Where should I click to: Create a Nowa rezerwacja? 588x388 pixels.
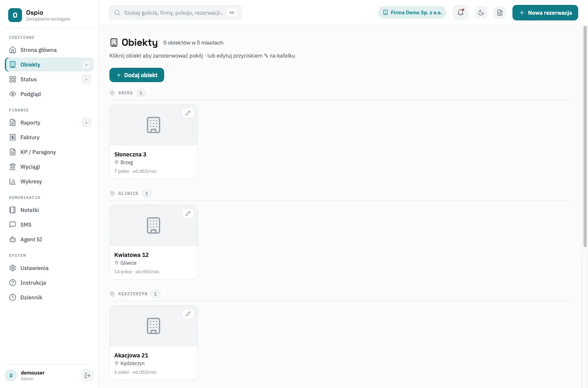point(545,13)
